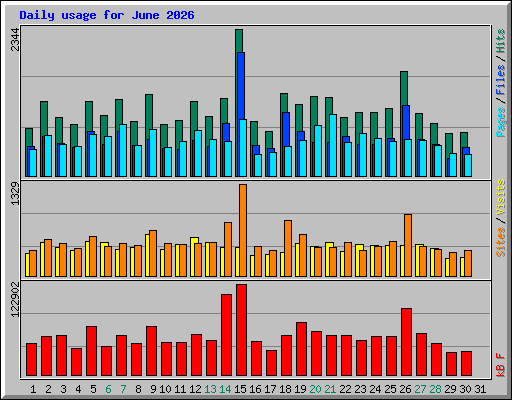Viewport: 512px width, 400px height.
Task: Click the yellow bar on day 9
Action: pyautogui.click(x=147, y=255)
